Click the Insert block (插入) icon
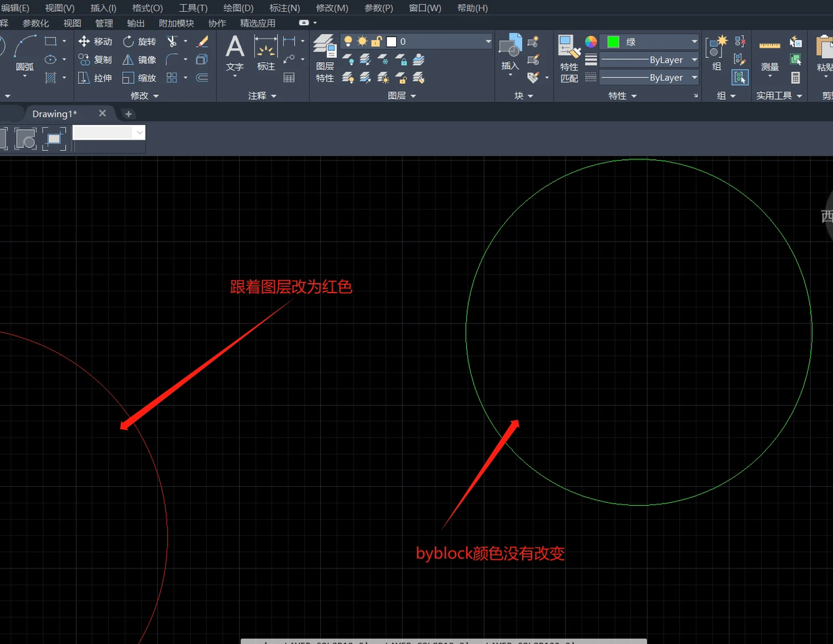The height and width of the screenshot is (644, 833). tap(510, 52)
